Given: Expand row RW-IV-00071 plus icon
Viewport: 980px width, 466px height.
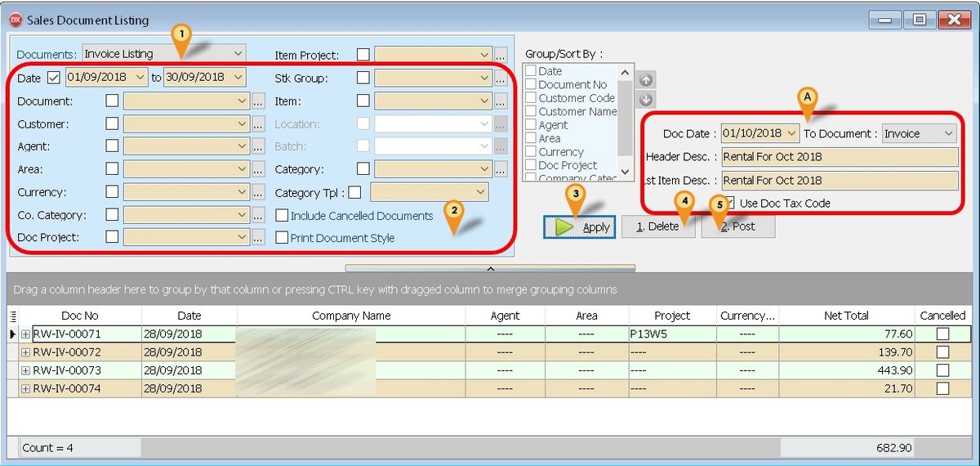Looking at the screenshot, I should (x=25, y=334).
